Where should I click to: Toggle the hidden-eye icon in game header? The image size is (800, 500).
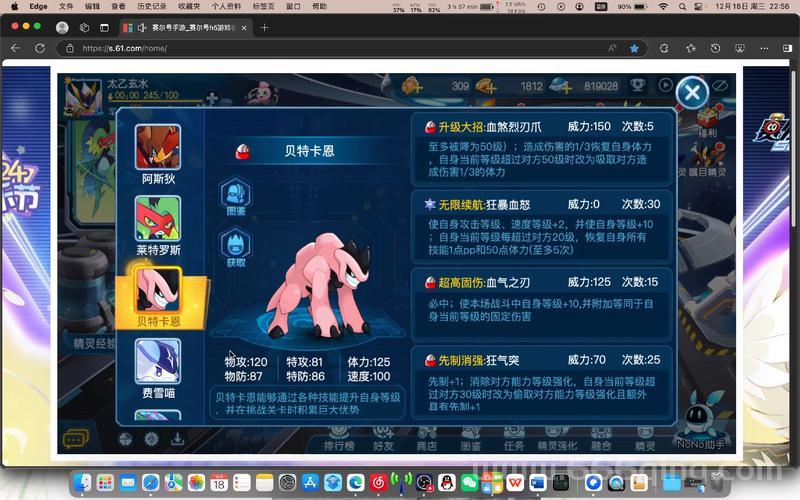720,86
